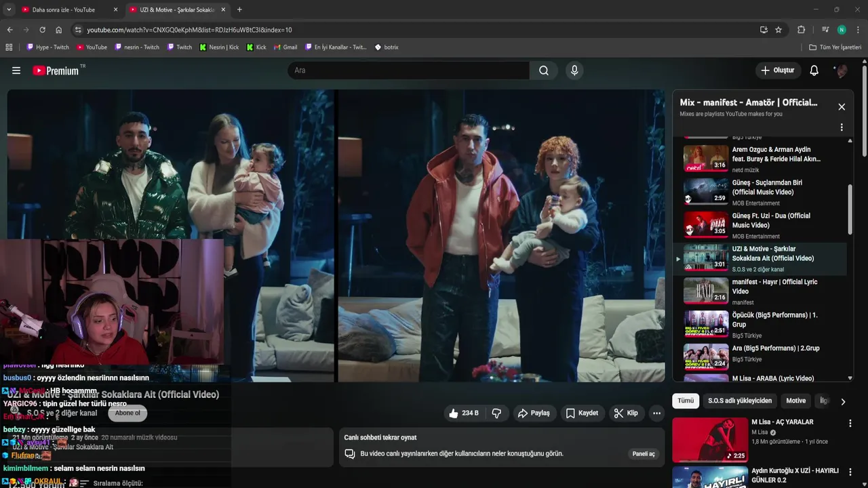Open the botrix bookmark

tap(387, 47)
